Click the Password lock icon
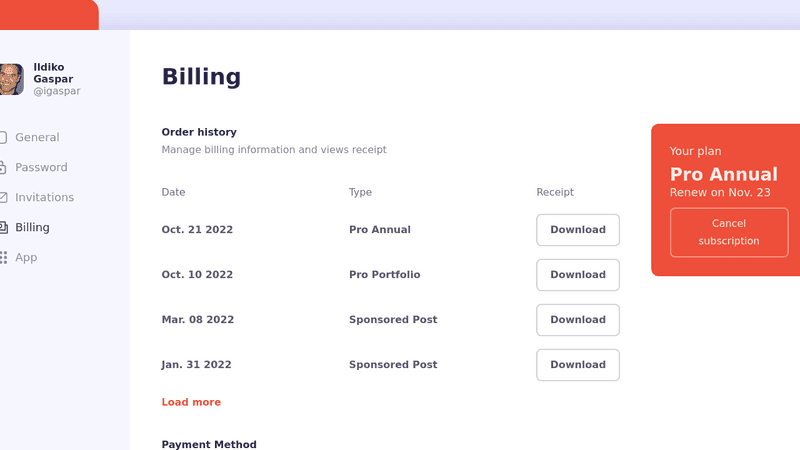 [3, 167]
